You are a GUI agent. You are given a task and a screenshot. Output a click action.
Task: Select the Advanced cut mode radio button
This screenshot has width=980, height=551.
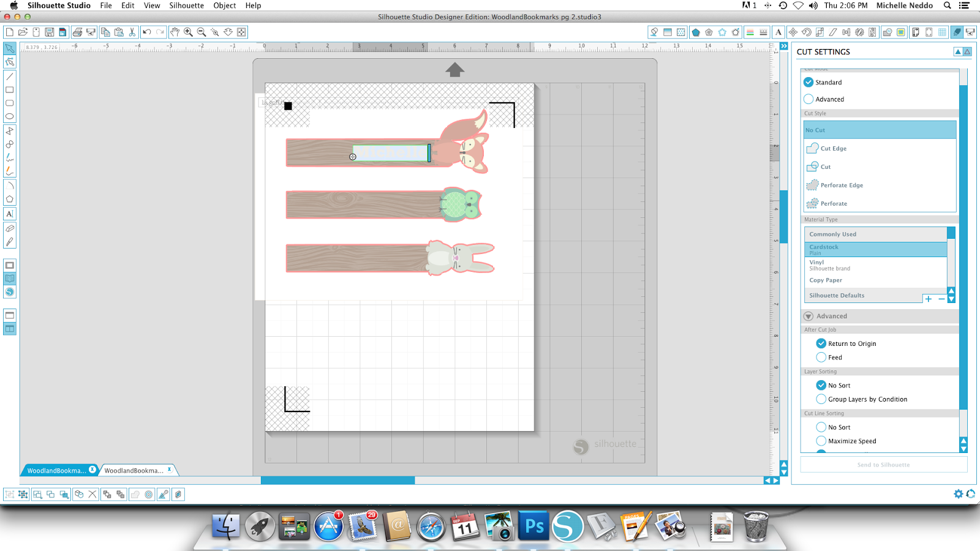809,99
